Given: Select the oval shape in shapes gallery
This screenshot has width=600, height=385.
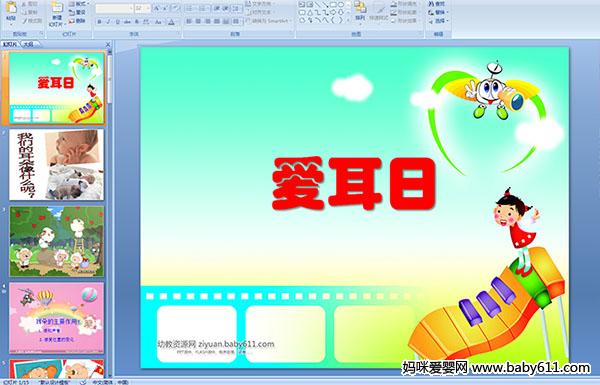Looking at the screenshot, I should (341, 4).
